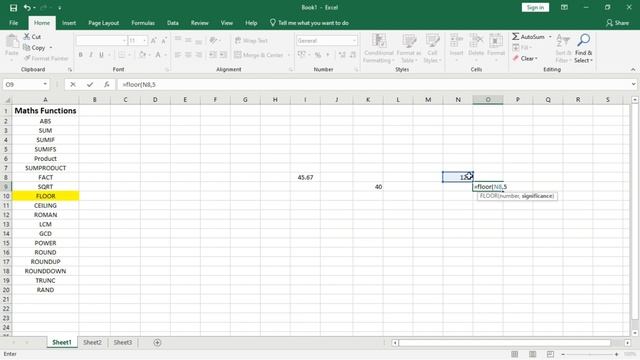640x360 pixels.
Task: Expand the Copy dropdown arrow
Action: tap(51, 48)
